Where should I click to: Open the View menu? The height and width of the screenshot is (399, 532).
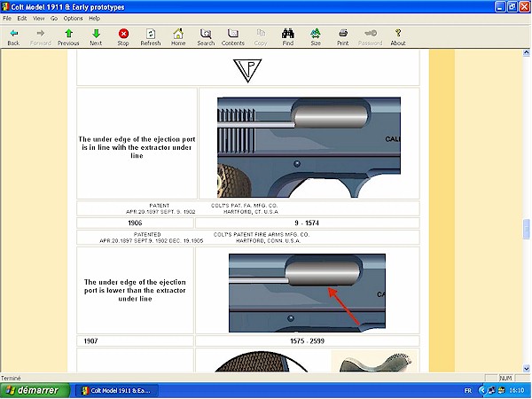click(38, 19)
